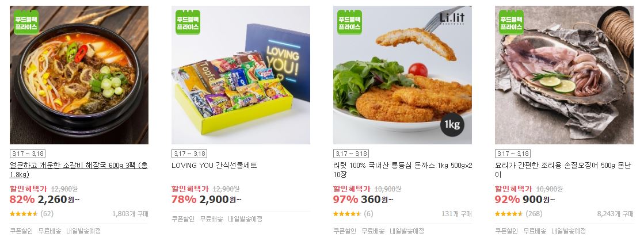Click the star rating with 62 reviews
Screen dimensions: 644x249
(24, 214)
